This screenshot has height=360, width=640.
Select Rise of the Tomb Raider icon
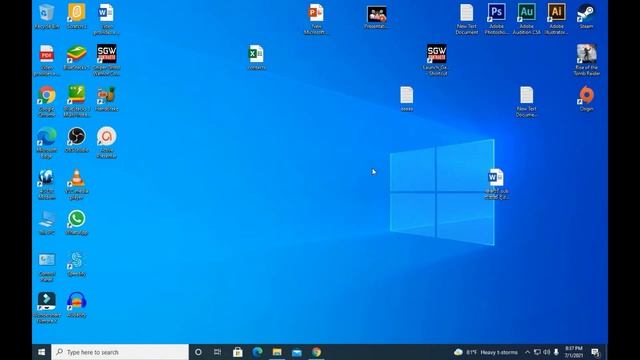(587, 60)
